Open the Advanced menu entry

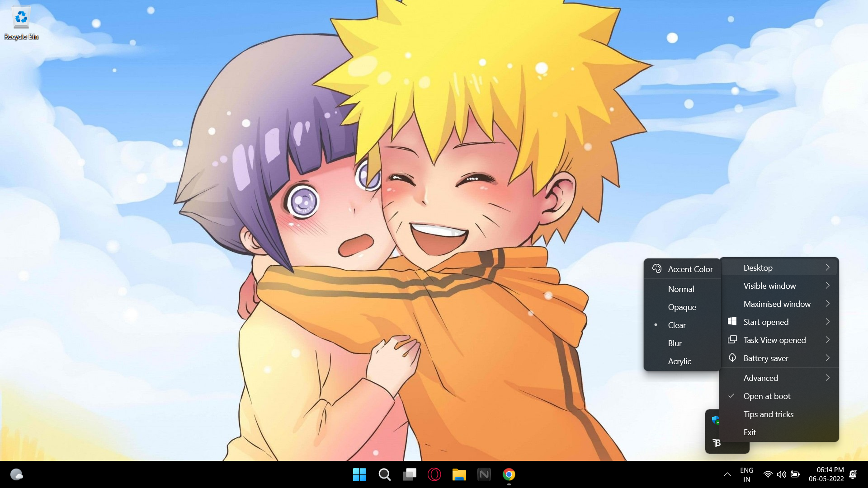click(x=779, y=378)
